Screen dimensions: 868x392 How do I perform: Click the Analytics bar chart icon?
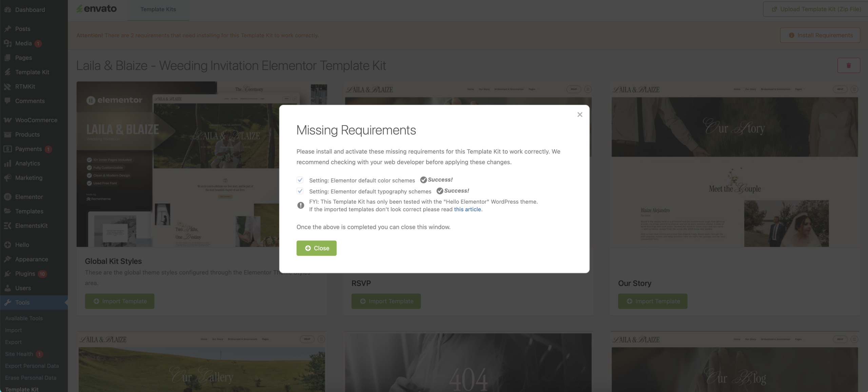[x=7, y=163]
